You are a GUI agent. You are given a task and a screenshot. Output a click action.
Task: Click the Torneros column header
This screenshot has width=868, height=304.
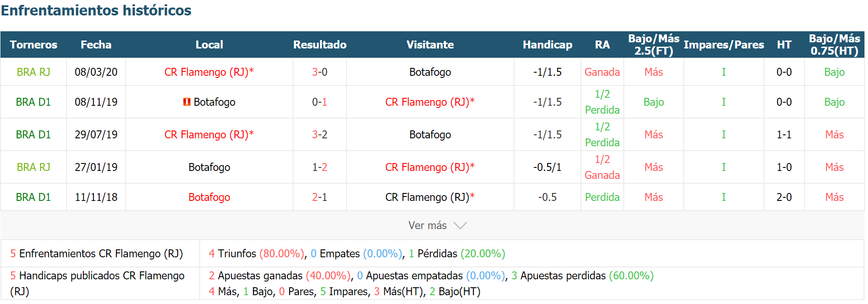coord(34,44)
